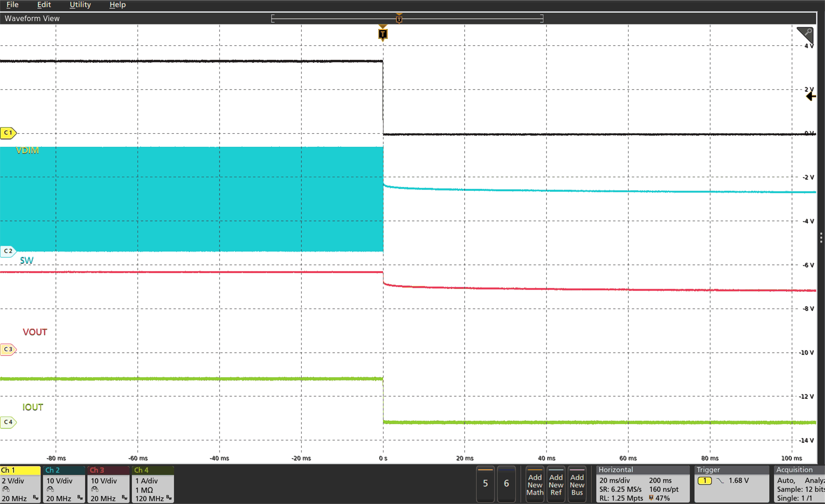Click the zoom magnifier icon in corner
The width and height of the screenshot is (825, 504).
click(x=805, y=35)
